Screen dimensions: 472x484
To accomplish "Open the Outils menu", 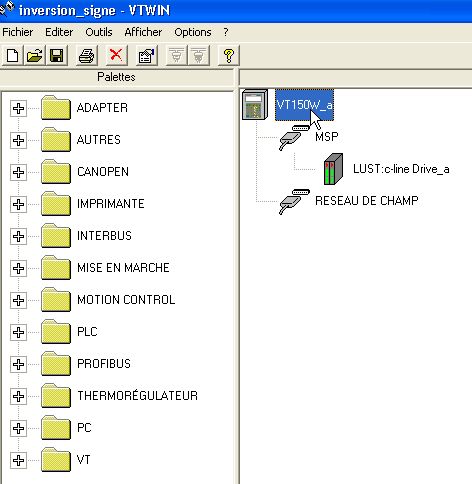I will pos(99,32).
